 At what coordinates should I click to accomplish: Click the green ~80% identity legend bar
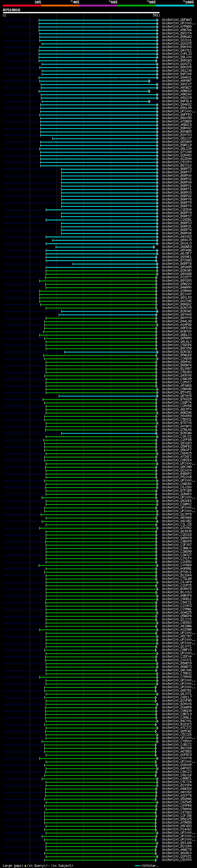pos(137,6)
